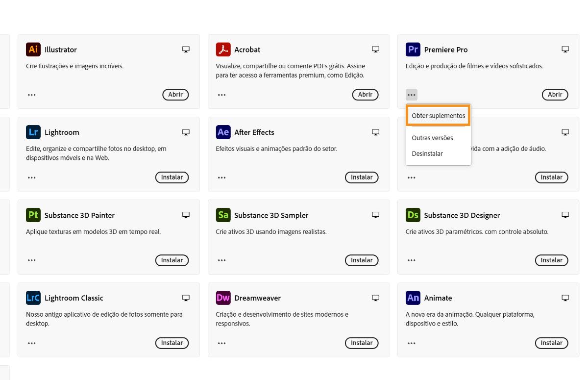This screenshot has height=380, width=588.
Task: Select Obter suplementos in the open menu
Action: pos(438,115)
